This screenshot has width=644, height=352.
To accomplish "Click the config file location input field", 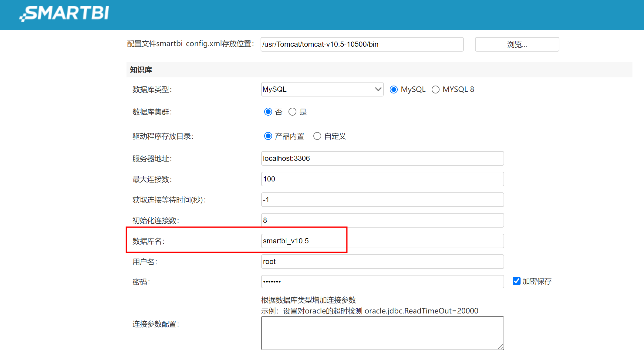I will tap(362, 44).
